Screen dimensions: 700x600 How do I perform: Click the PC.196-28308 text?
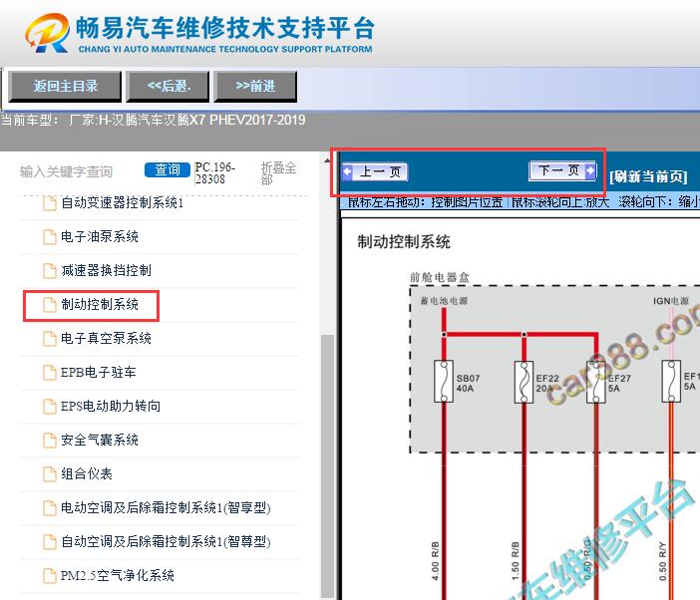(x=215, y=173)
